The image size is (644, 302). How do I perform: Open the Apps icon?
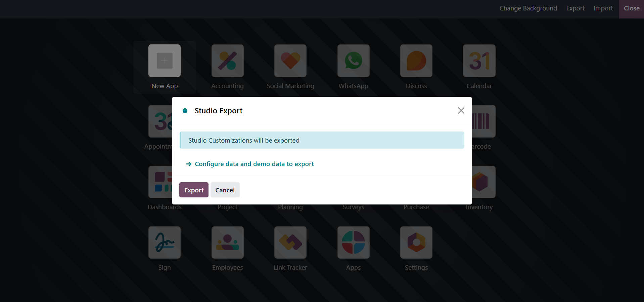[x=353, y=242]
